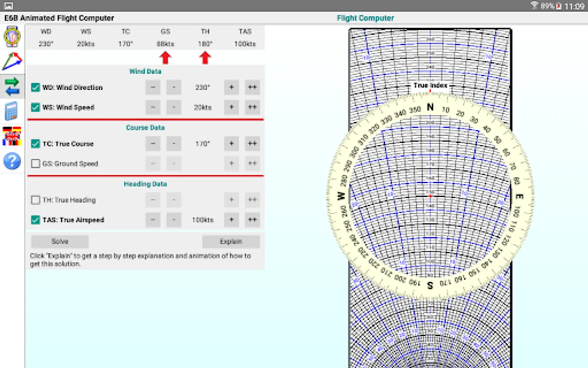The height and width of the screenshot is (368, 588).
Task: Open the language flags icon
Action: pyautogui.click(x=12, y=136)
